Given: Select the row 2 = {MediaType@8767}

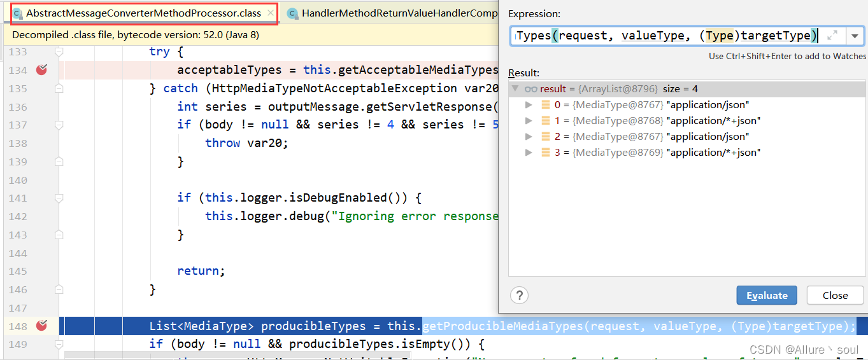Looking at the screenshot, I should 687,137.
